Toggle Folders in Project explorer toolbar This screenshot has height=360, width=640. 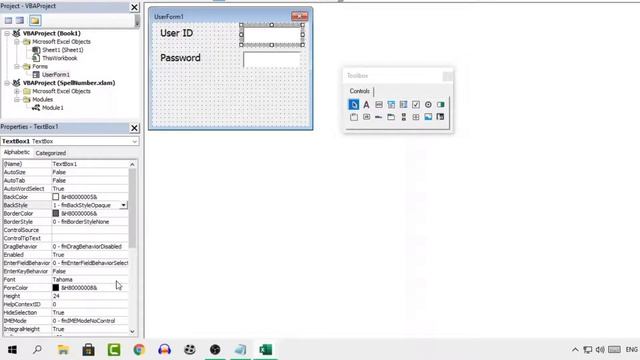pyautogui.click(x=35, y=20)
